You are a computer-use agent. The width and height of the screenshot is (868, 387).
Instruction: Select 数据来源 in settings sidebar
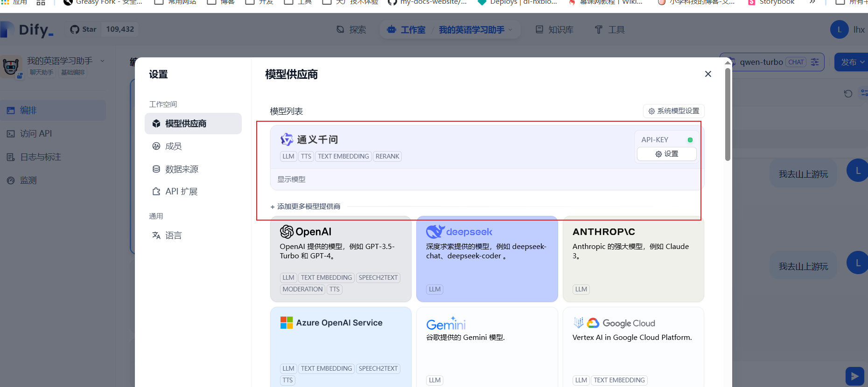[181, 169]
